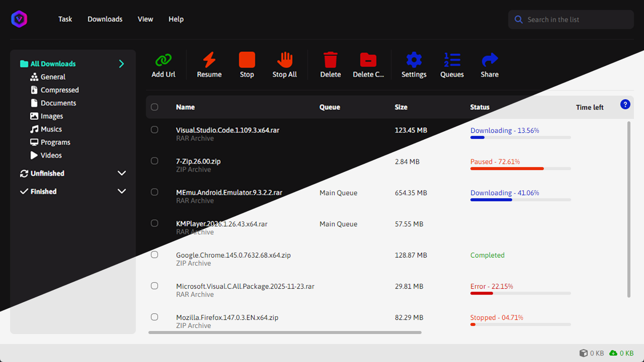Select the checkbox next to 7-Zip.26.00.zip
The height and width of the screenshot is (362, 644).
[x=154, y=161]
